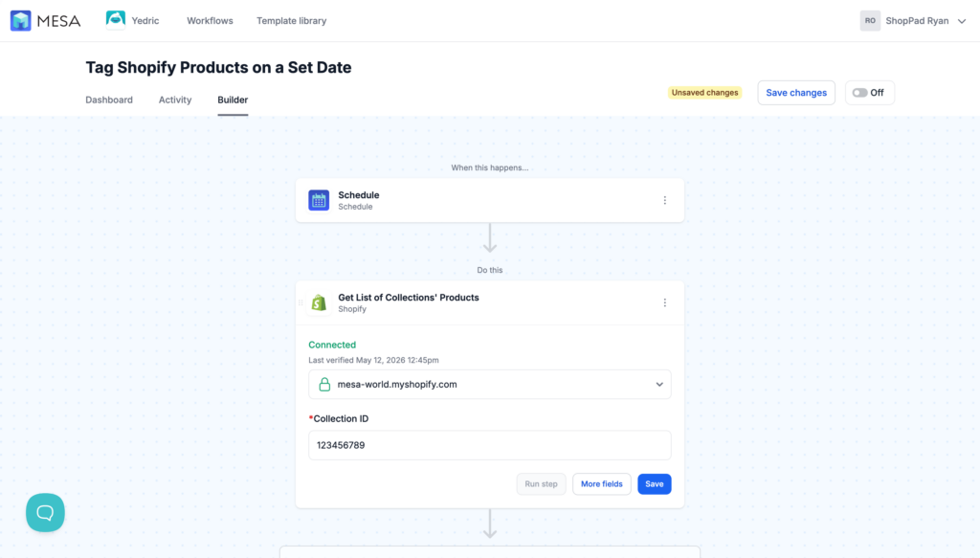
Task: Click the Schedule calendar icon
Action: point(319,200)
